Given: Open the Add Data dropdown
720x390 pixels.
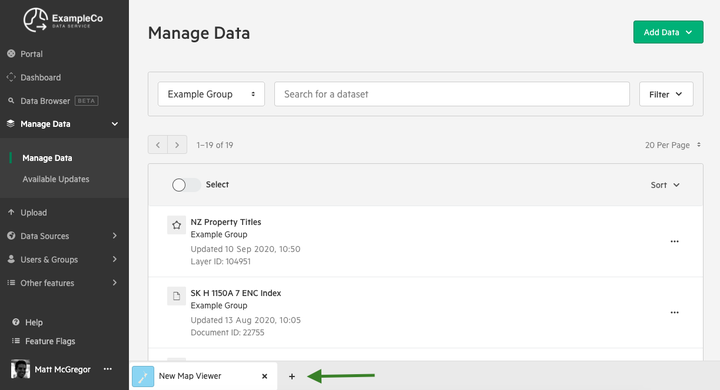Looking at the screenshot, I should pos(668,32).
